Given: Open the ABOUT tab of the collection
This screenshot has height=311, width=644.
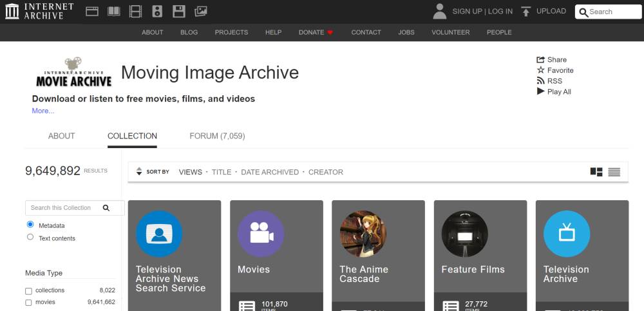Looking at the screenshot, I should point(62,136).
